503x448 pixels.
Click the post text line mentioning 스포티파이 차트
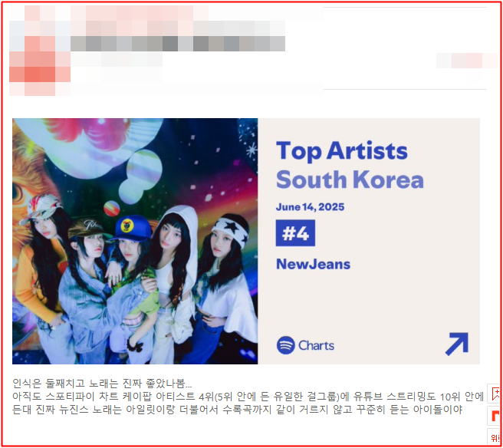(248, 397)
